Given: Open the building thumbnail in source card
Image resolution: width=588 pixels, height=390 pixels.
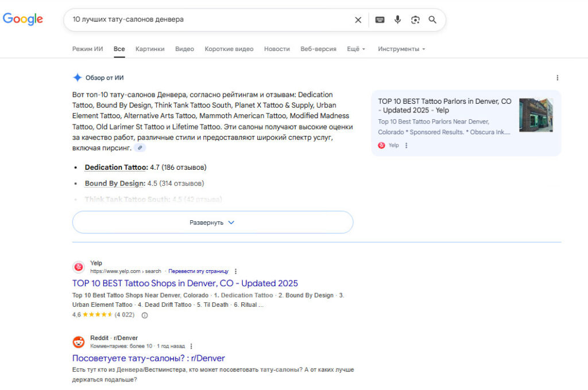Looking at the screenshot, I should click(x=536, y=115).
